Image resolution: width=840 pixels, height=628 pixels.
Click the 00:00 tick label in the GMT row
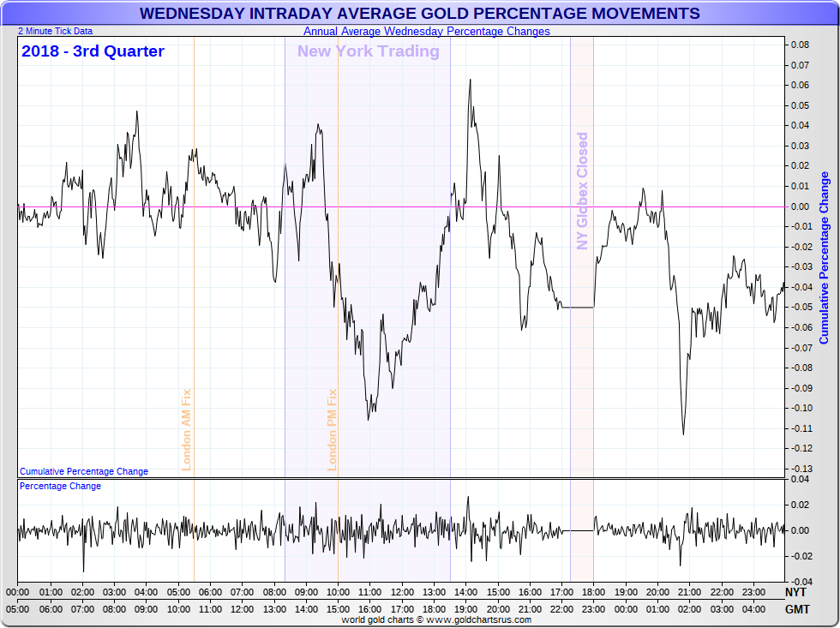626,609
